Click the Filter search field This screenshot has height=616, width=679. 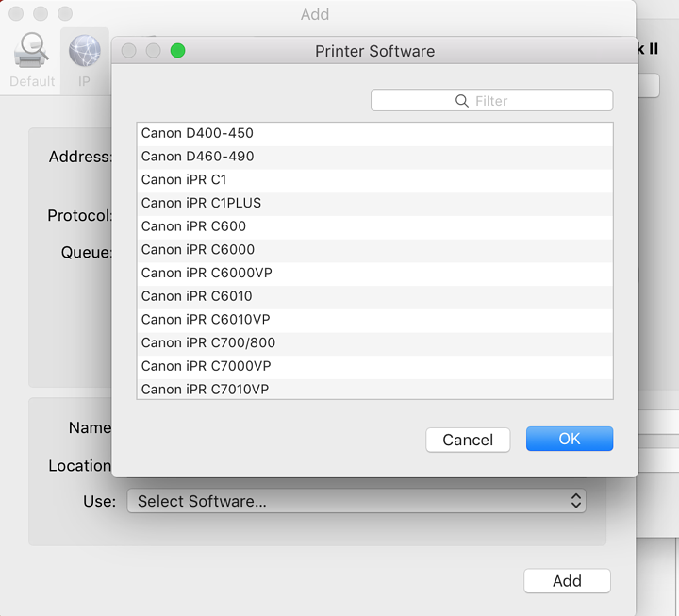tap(491, 101)
